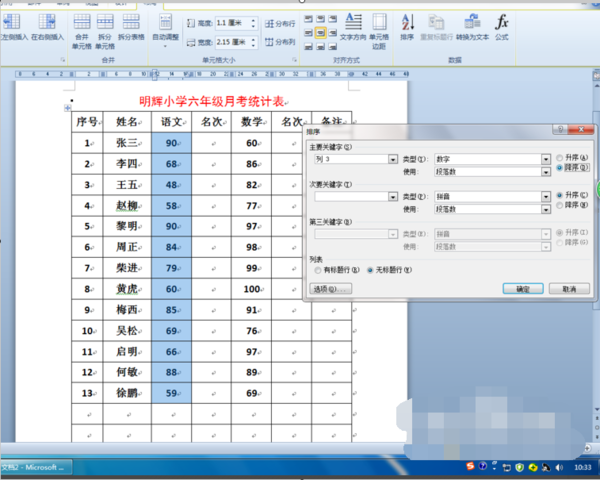
Task: Select the align top left icon
Action: 308,19
